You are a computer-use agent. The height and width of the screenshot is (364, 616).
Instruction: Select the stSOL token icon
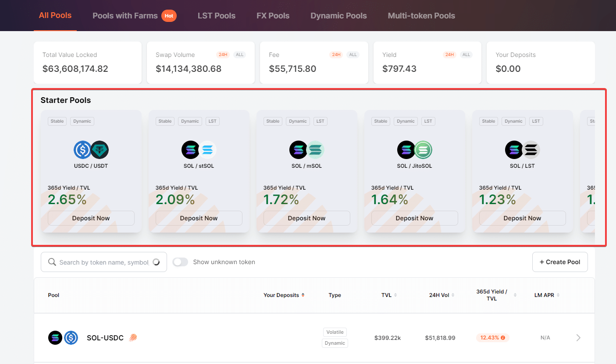pos(207,149)
